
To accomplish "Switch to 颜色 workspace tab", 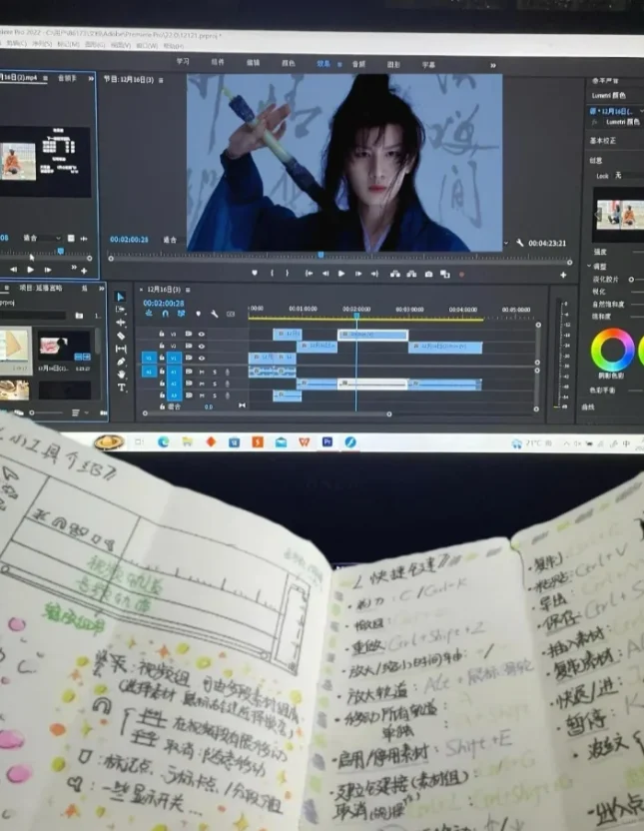I will [x=289, y=63].
